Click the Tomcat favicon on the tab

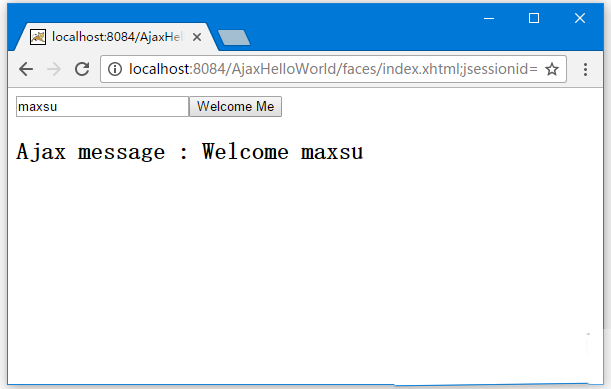pos(38,37)
